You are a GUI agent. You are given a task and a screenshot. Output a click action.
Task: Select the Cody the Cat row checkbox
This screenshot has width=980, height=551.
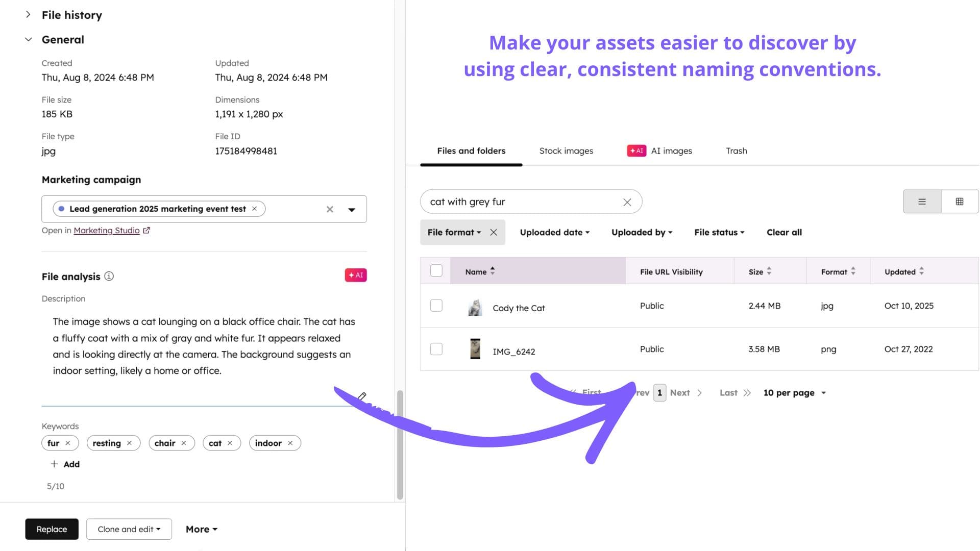point(436,306)
